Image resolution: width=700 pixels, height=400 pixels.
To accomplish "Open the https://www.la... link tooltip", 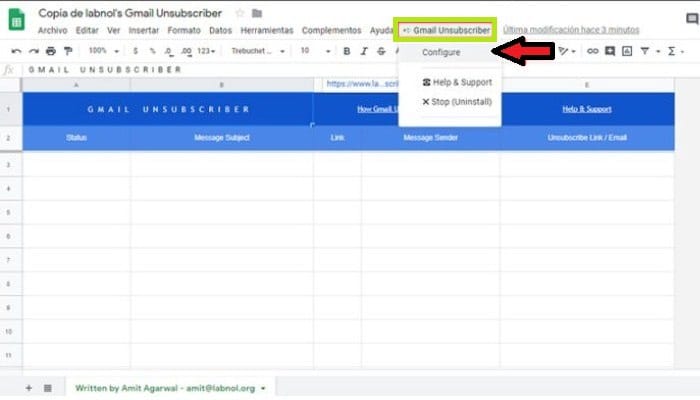I will (x=362, y=83).
